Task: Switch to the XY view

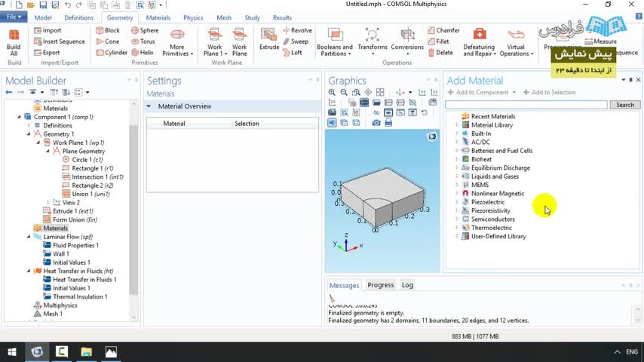Action: pos(422,93)
